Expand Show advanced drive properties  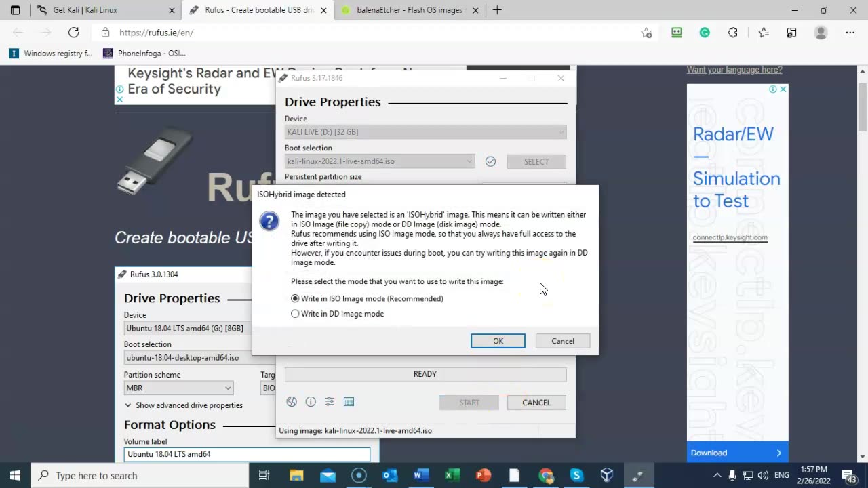[183, 405]
